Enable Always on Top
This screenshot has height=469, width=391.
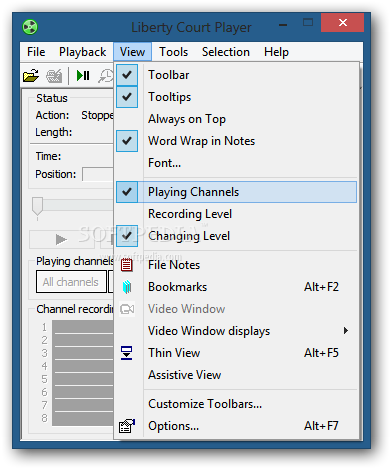[237, 119]
